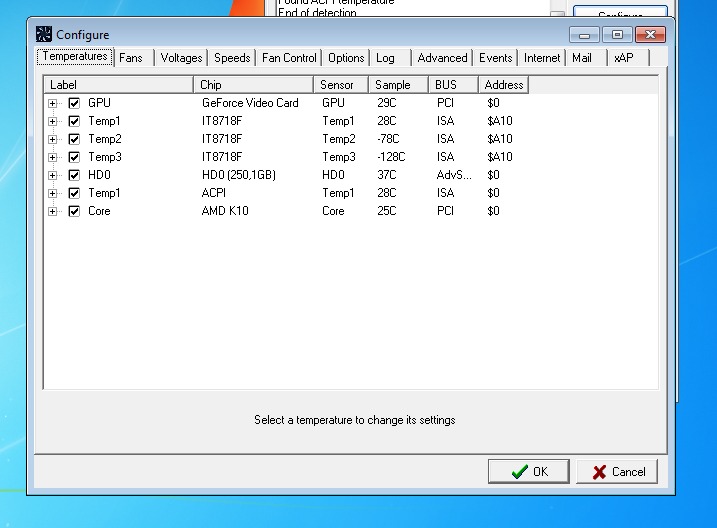Select the GeForce Video Card chip cell
Viewport: 717px width, 528px height.
tap(250, 103)
